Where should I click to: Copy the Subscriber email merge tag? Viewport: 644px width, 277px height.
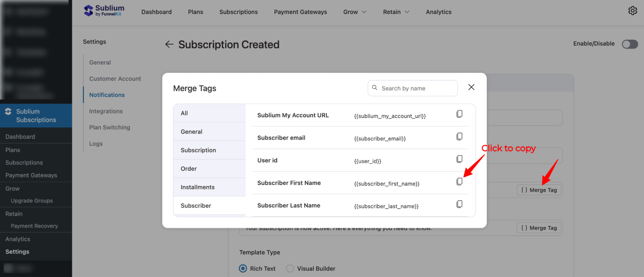pyautogui.click(x=459, y=136)
